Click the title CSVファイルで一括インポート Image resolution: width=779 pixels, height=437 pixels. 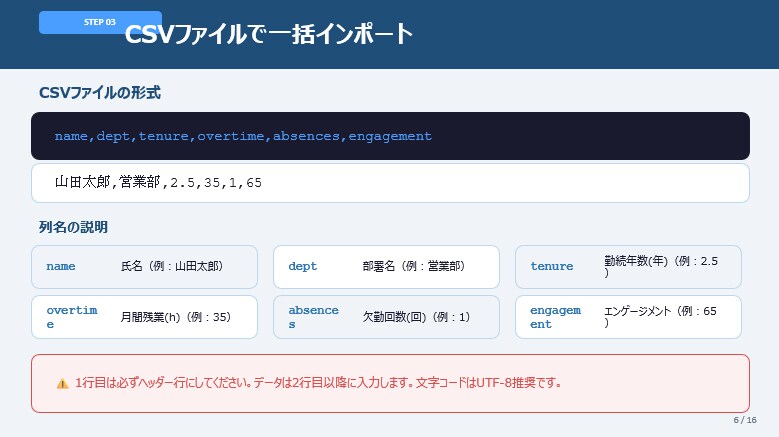pyautogui.click(x=268, y=34)
